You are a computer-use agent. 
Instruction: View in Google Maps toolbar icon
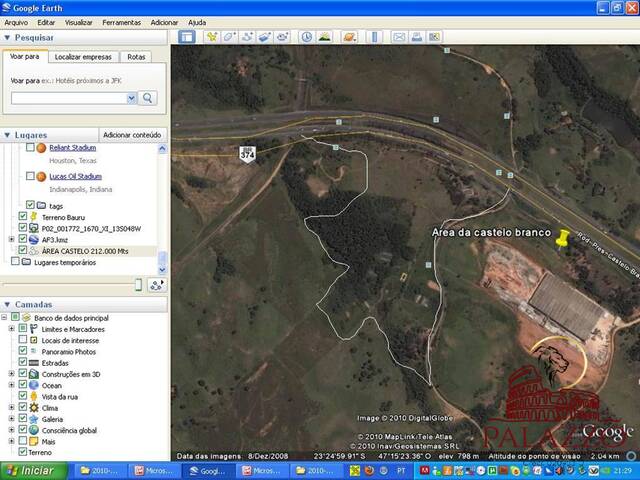[x=434, y=37]
